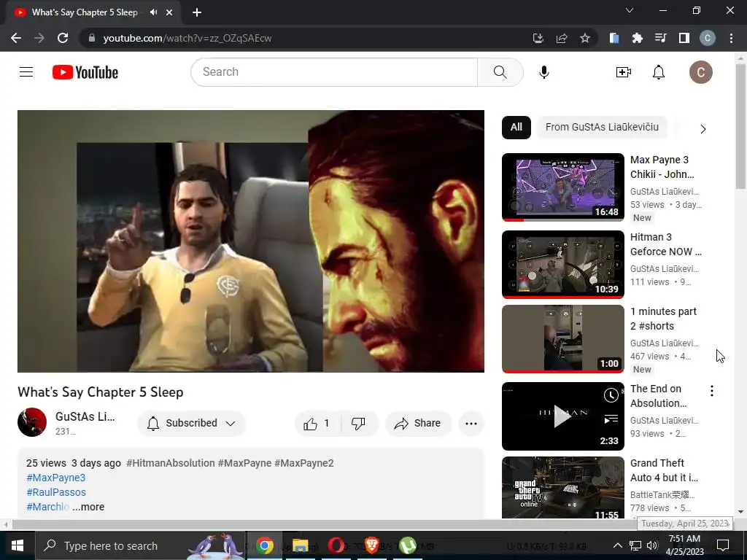Open Hitman 3 Geforce NOW thumbnail
Image resolution: width=747 pixels, height=560 pixels.
point(563,264)
